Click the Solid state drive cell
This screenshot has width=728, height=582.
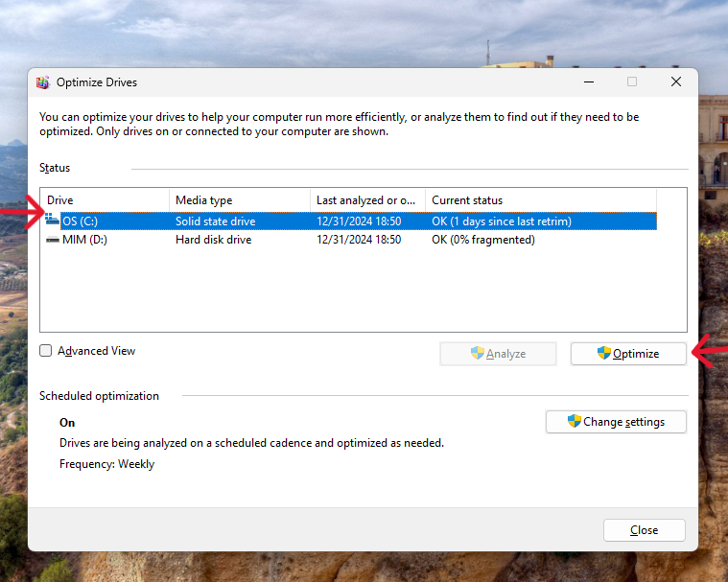(x=216, y=221)
